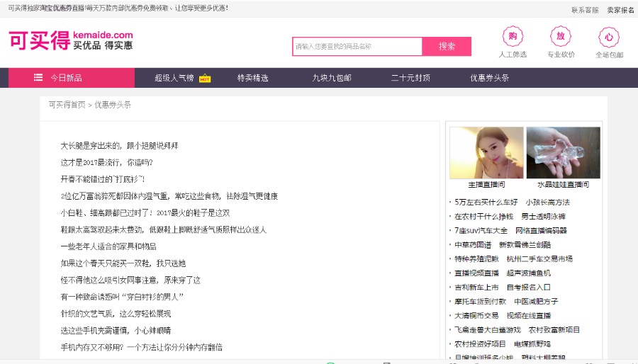The height and width of the screenshot is (364, 638).
Task: Open article 开春不能错过的打底衫
Action: 103,179
